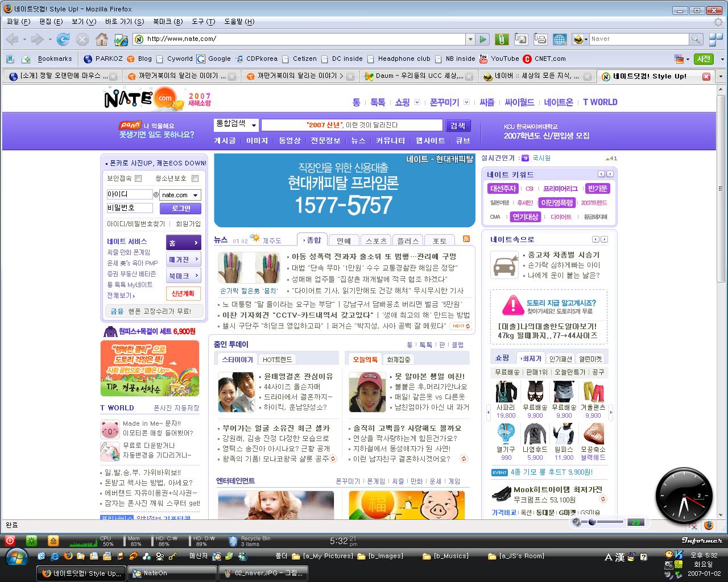This screenshot has width=728, height=582.
Task: Click the floppy disk save icon in toolbar
Action: pyautogui.click(x=520, y=39)
